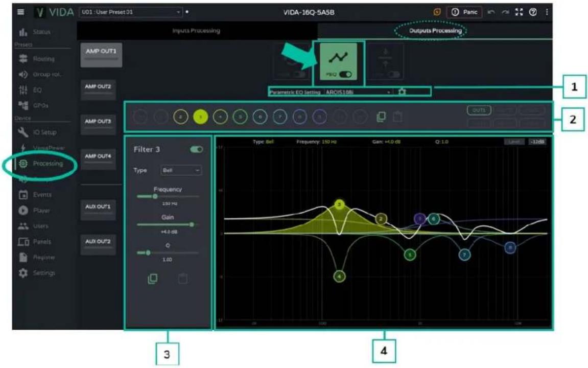Viewport: 588px width, 368px height.
Task: Toggle Filter 3 enable switch
Action: (x=197, y=149)
